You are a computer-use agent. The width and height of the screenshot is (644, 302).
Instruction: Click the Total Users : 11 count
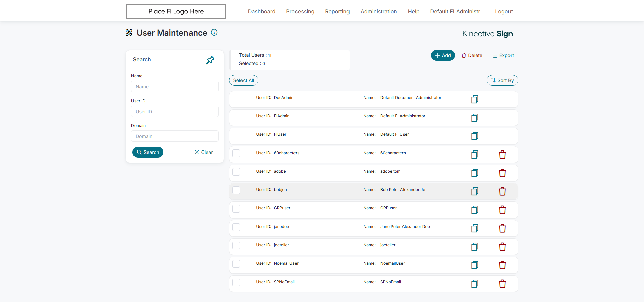pyautogui.click(x=255, y=55)
